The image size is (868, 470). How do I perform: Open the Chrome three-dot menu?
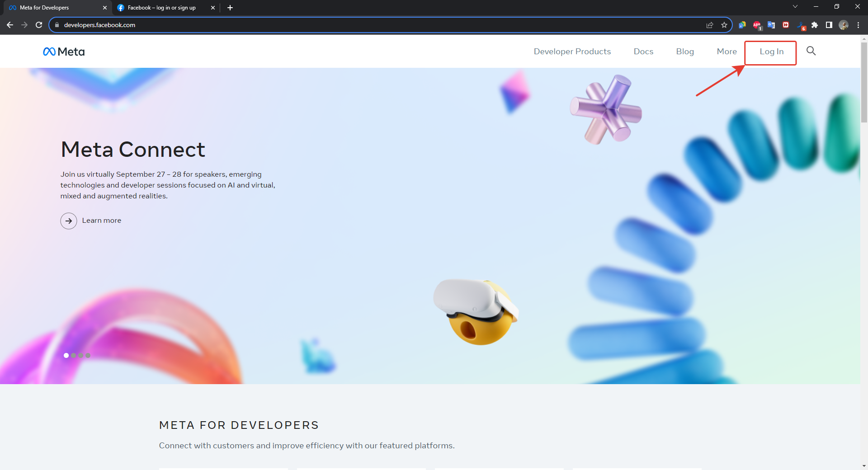pos(858,25)
